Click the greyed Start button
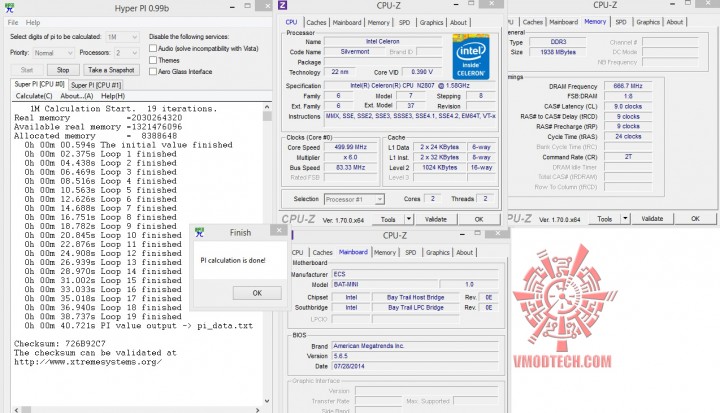Image resolution: width=720 pixels, height=413 pixels. pos(27,70)
